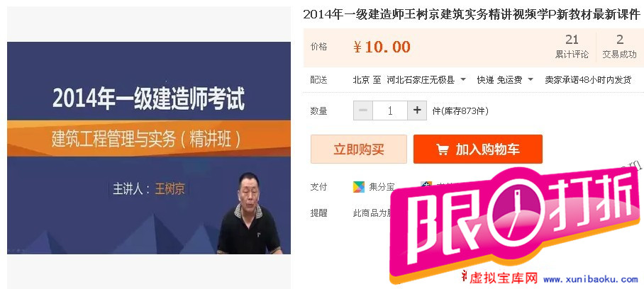The height and width of the screenshot is (289, 644).
Task: Decrease quantity with the minus button
Action: coord(363,110)
